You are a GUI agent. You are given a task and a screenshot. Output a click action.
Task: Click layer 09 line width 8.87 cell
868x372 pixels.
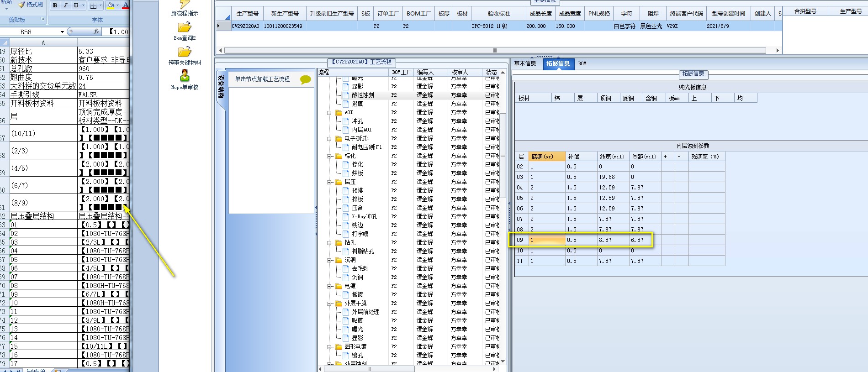coord(613,240)
